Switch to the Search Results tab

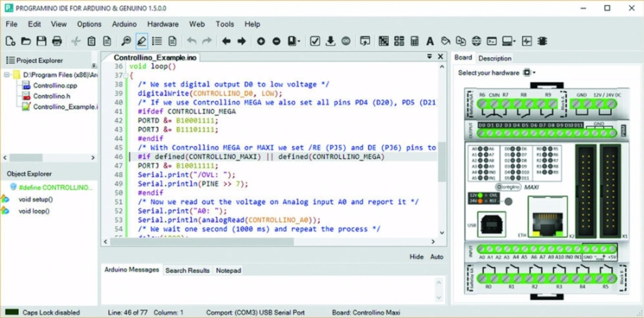187,270
